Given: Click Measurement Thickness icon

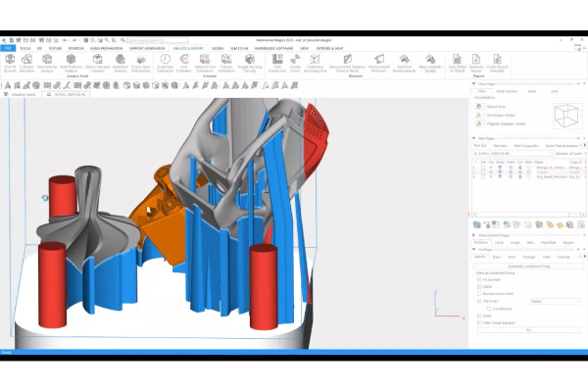Looking at the screenshot, I should 383,62.
